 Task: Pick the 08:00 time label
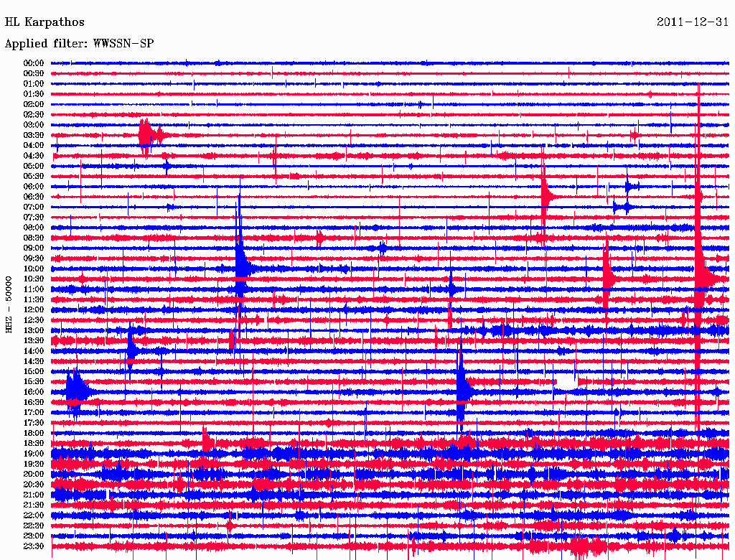(x=33, y=228)
